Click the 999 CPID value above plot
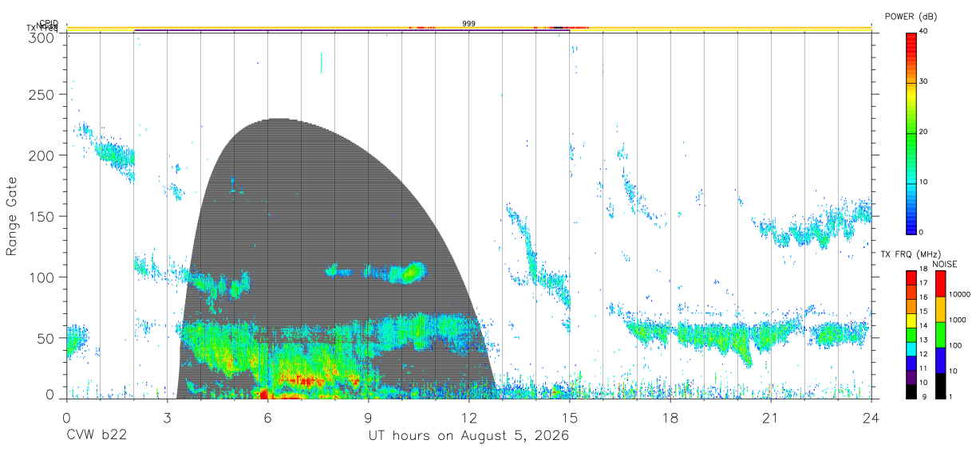This screenshot has height=452, width=980. tap(469, 24)
